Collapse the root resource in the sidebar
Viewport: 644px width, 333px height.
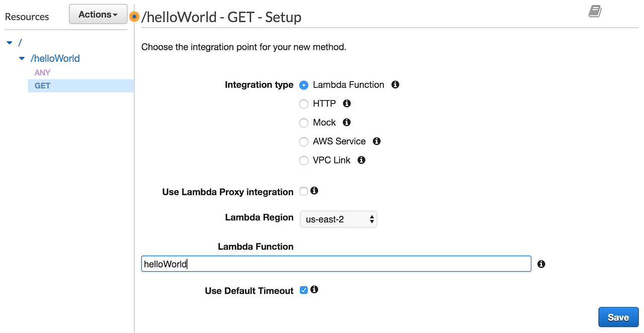point(9,43)
